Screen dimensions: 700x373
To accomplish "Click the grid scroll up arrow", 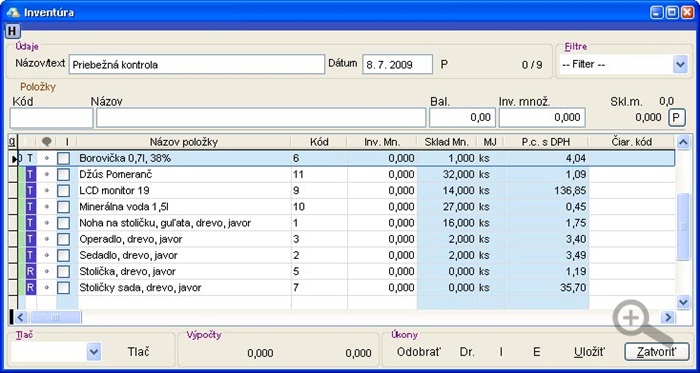I will coord(683,142).
